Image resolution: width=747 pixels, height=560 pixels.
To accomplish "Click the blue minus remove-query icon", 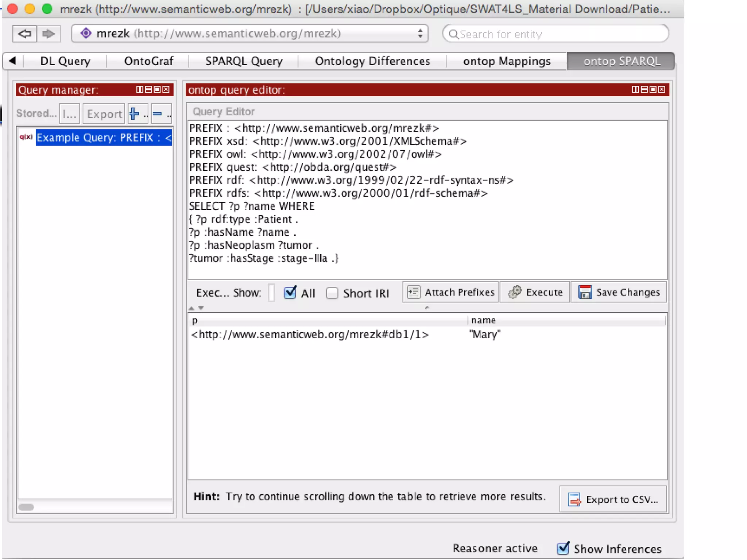I will click(157, 114).
